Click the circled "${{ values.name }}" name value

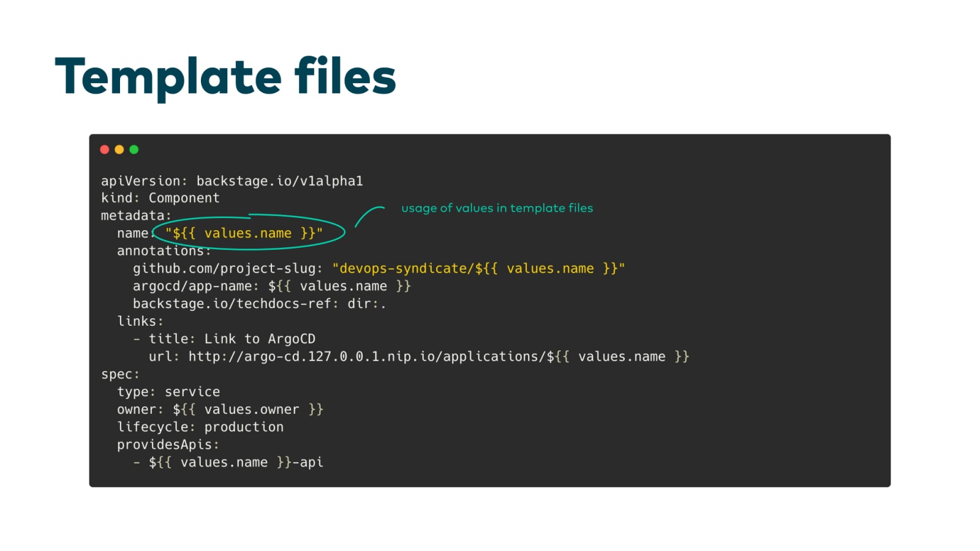click(x=244, y=233)
